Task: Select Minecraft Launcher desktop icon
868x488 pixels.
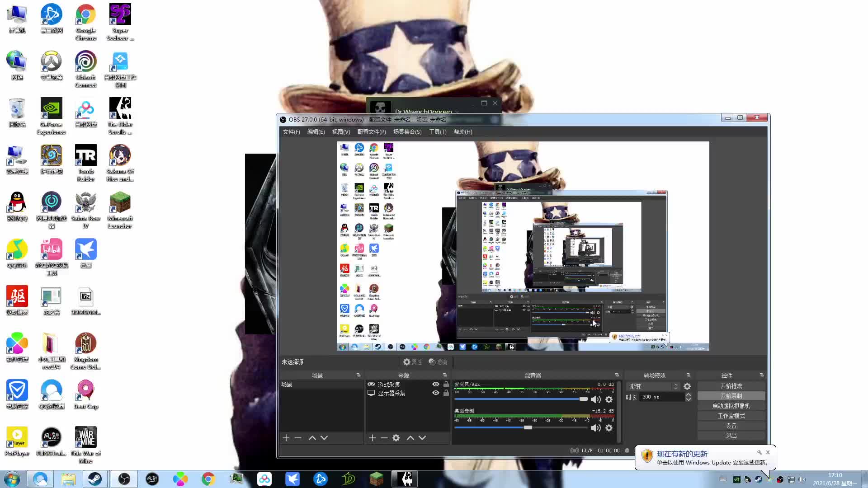Action: [120, 210]
